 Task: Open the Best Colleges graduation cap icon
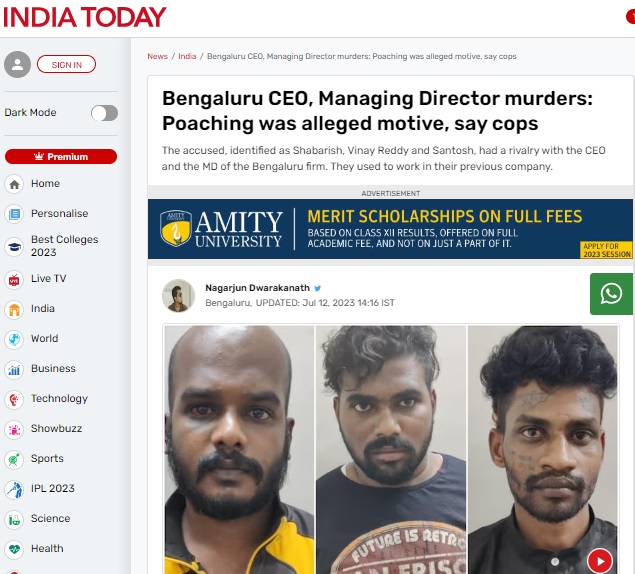tap(14, 247)
